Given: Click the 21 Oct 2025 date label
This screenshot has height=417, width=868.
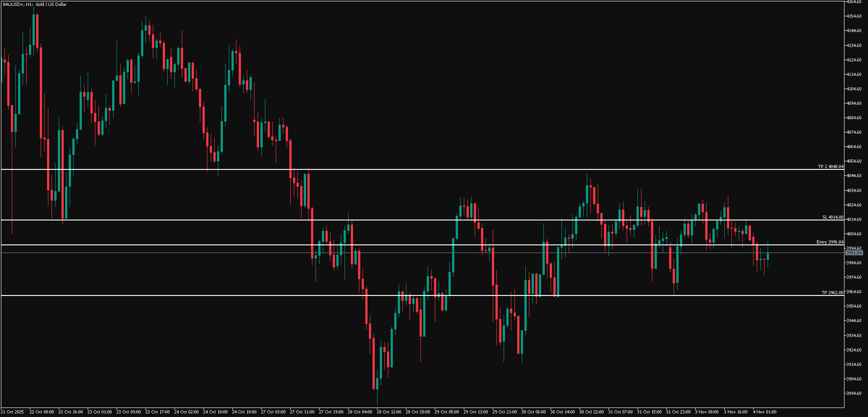Looking at the screenshot, I should coord(13,412).
